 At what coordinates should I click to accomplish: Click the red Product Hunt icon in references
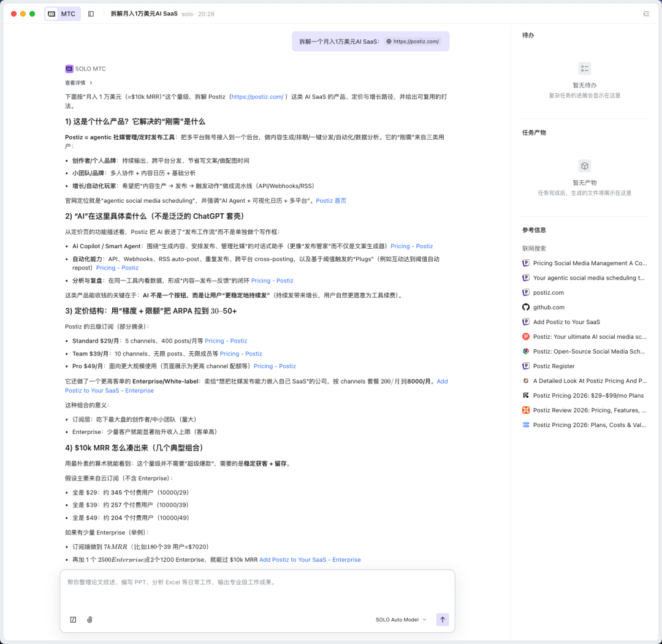(526, 337)
